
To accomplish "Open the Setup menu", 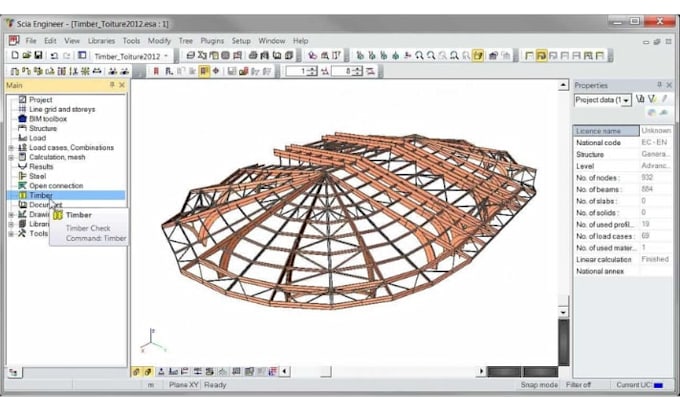I will (241, 41).
